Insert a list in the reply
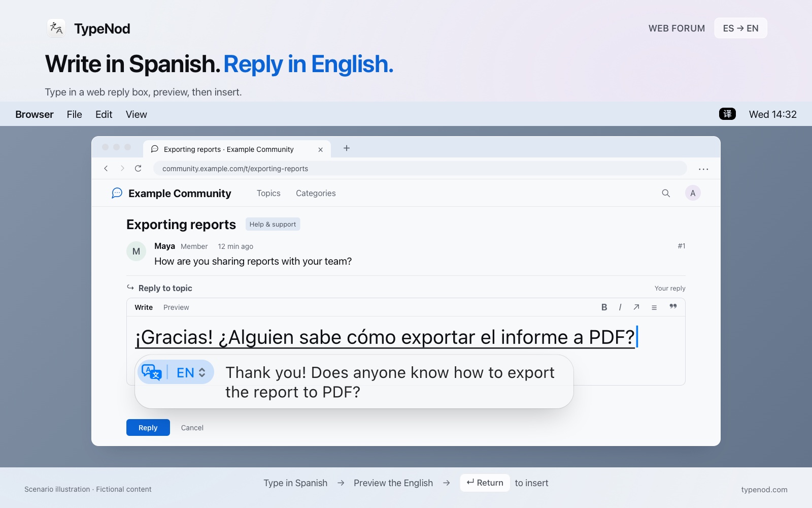This screenshot has height=508, width=812. (x=654, y=307)
